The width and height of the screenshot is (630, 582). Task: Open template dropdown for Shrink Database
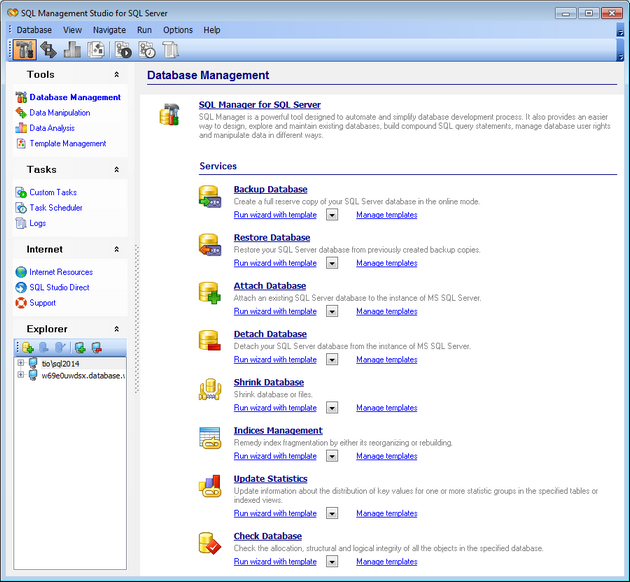point(332,408)
